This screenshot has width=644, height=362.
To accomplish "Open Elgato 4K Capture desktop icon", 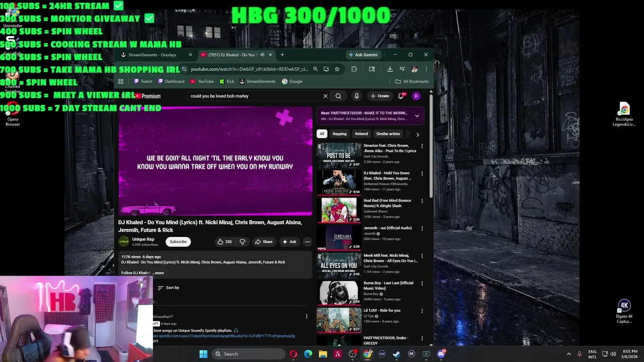I will [624, 312].
